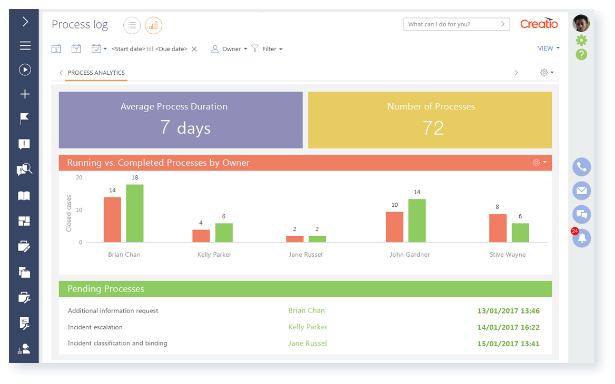Click Brian Chan's green bar with 18

135,213
